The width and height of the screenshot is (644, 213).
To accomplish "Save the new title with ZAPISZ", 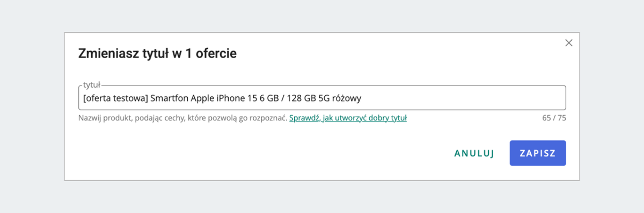I will [538, 153].
